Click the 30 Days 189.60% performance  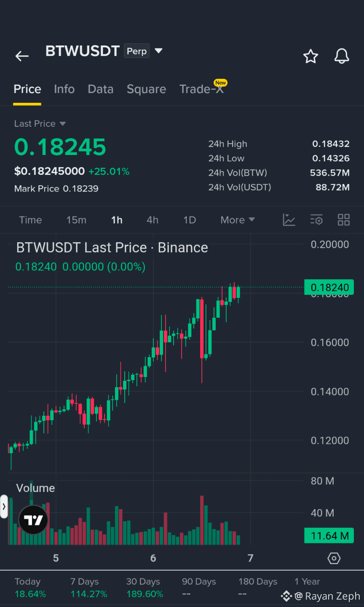coord(145,588)
